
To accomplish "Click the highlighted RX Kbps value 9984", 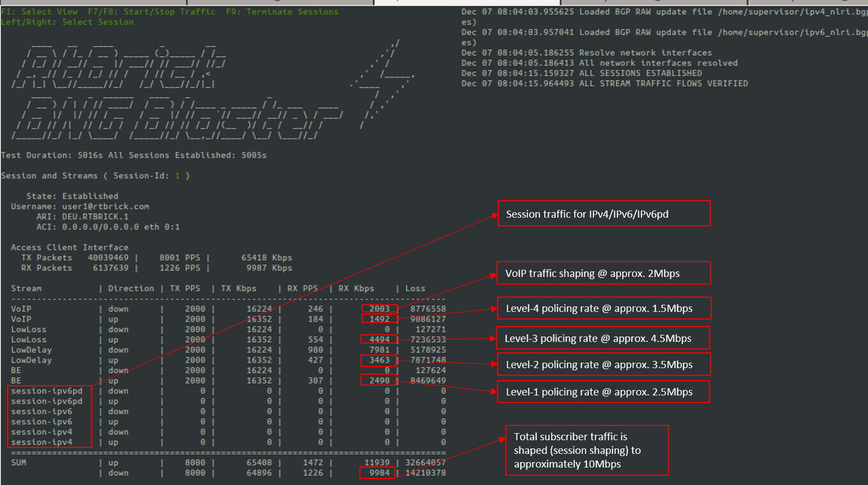I will (379, 473).
